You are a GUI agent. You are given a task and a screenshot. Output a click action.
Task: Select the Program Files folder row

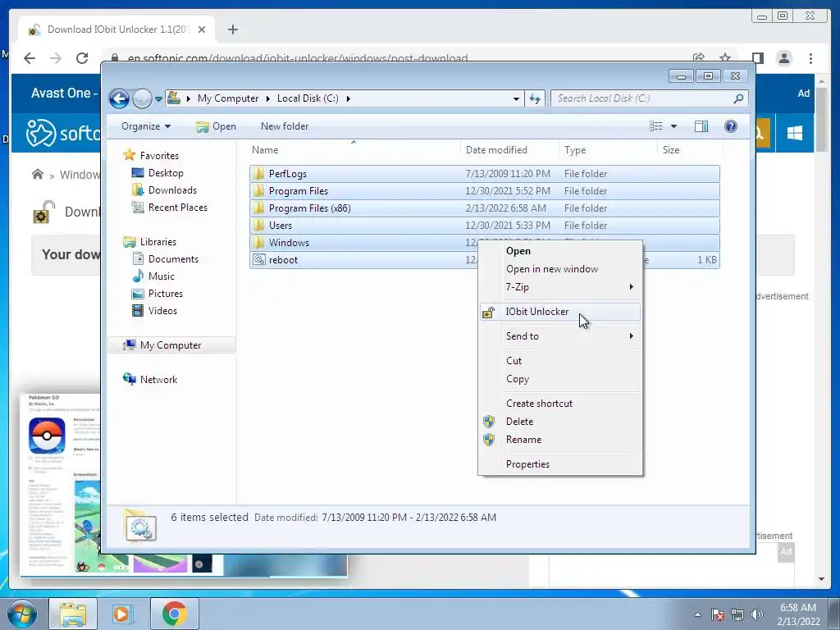pos(484,190)
